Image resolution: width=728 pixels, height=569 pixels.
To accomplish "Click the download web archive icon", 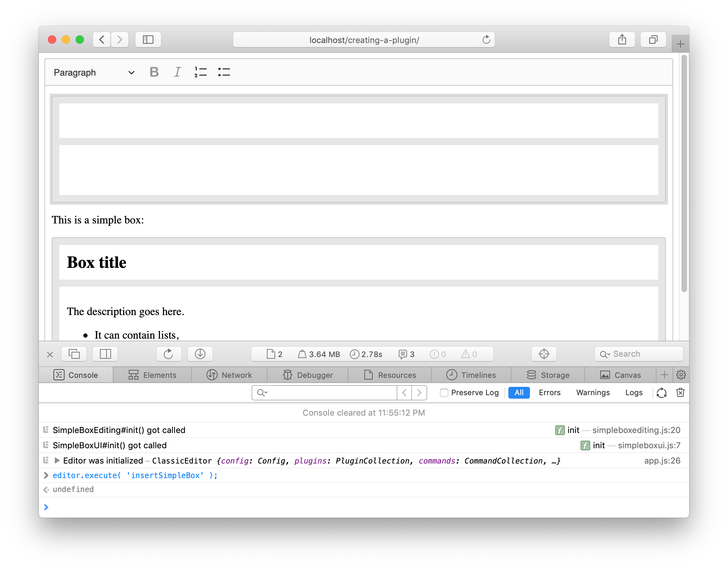I will click(x=200, y=354).
